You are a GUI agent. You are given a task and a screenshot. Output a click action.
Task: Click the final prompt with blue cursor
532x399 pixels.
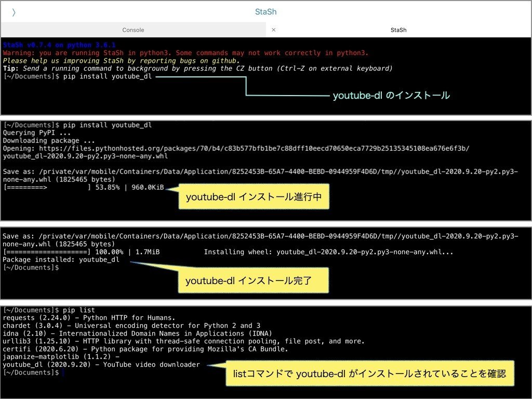(33, 373)
